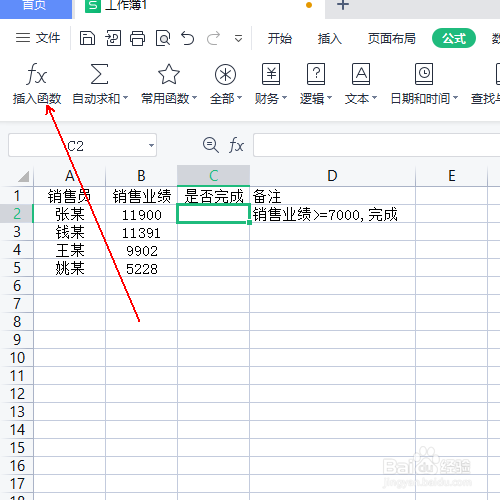Image resolution: width=500 pixels, height=500 pixels.
Task: Expand the common functions dropdown arrow
Action: 195,98
